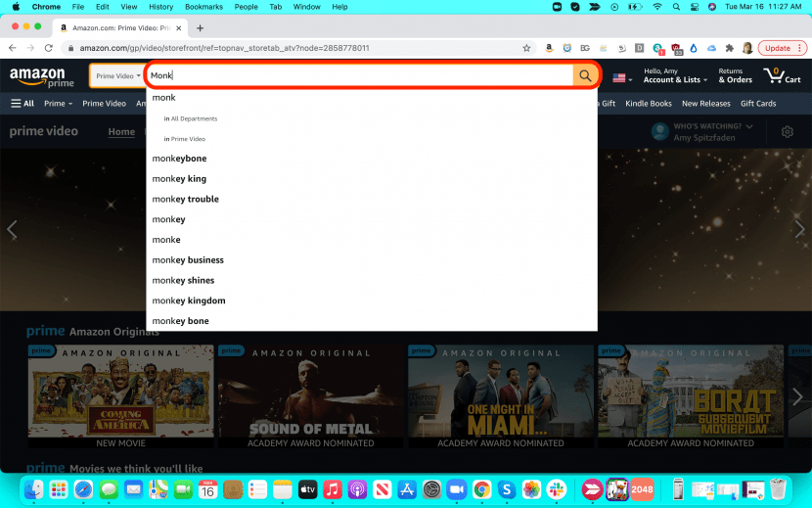Expand the Prime dropdown in nav bar

[x=58, y=104]
